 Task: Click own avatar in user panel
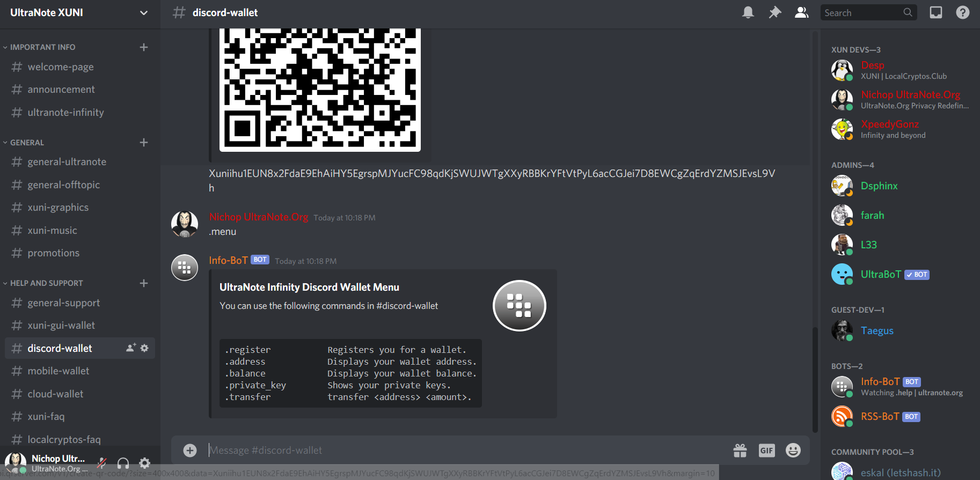pos(16,462)
